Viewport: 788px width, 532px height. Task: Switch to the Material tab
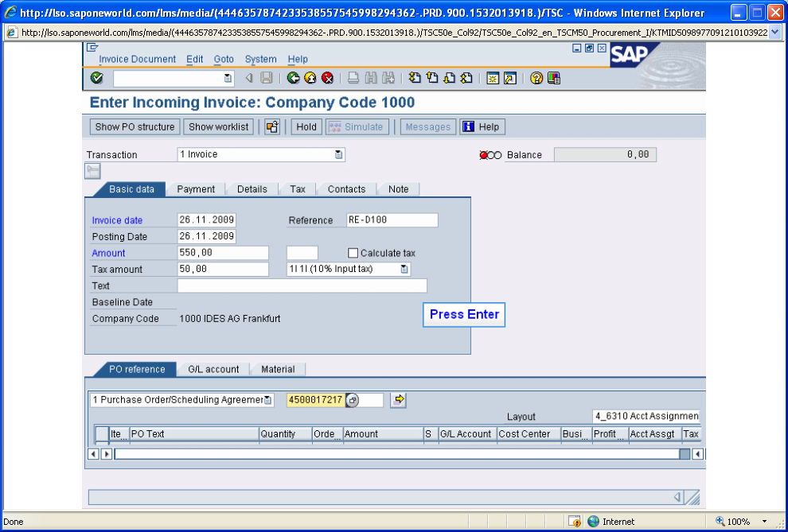(x=278, y=370)
